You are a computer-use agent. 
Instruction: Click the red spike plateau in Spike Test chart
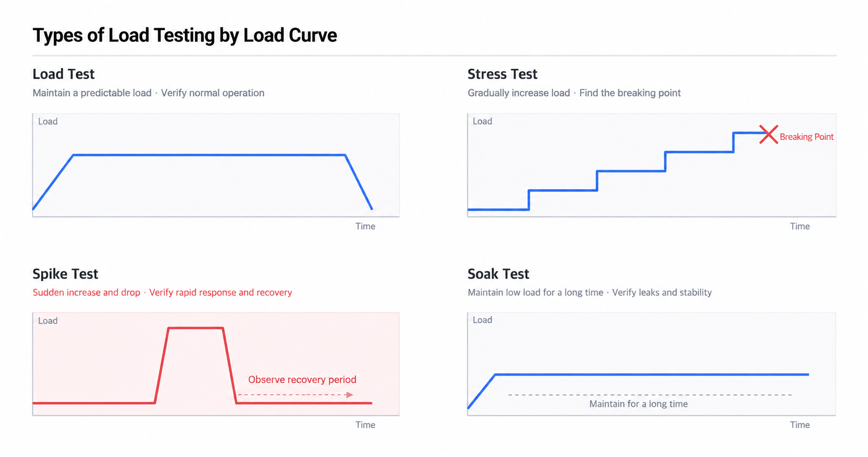pyautogui.click(x=195, y=328)
